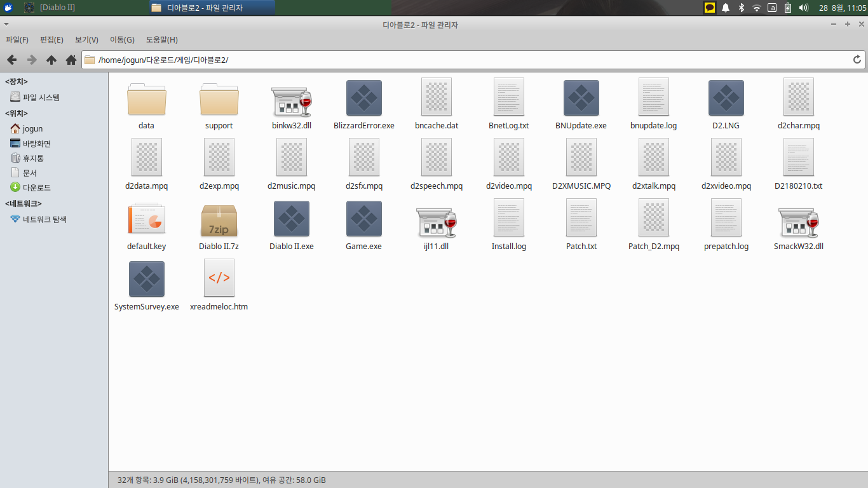Image resolution: width=868 pixels, height=488 pixels.
Task: Select BlizzardError.exe icon
Action: click(364, 98)
